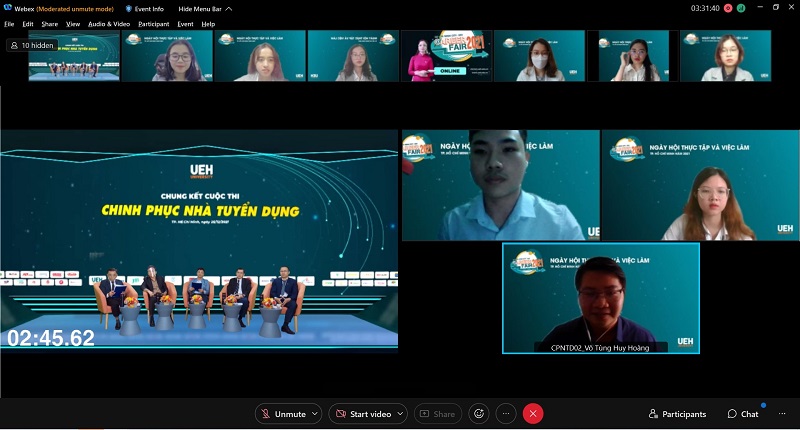Leave meeting with red X button

pos(533,414)
